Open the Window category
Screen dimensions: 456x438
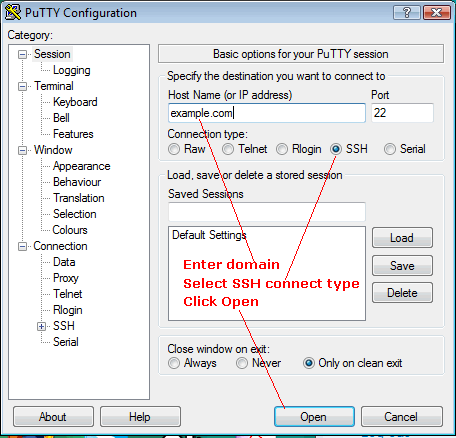coord(53,150)
